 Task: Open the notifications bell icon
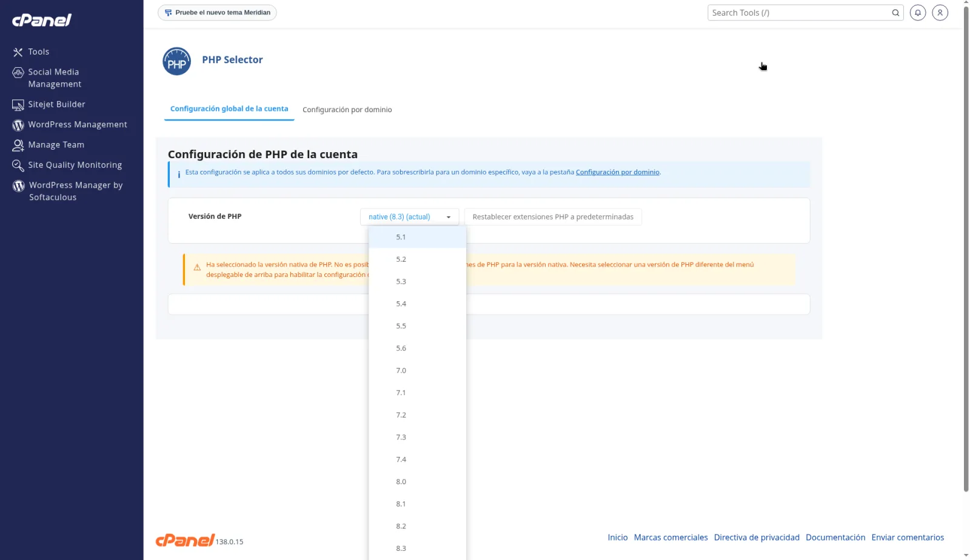918,13
